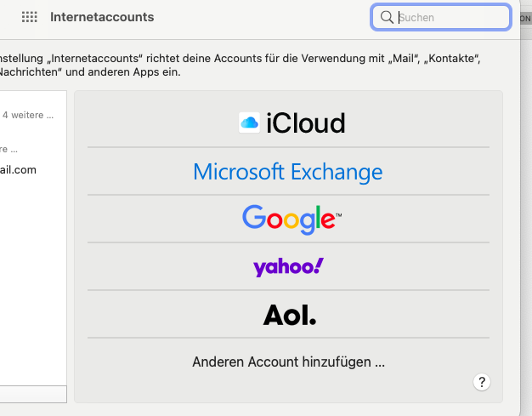
Task: Click the Internetaccounts window title
Action: coord(102,17)
